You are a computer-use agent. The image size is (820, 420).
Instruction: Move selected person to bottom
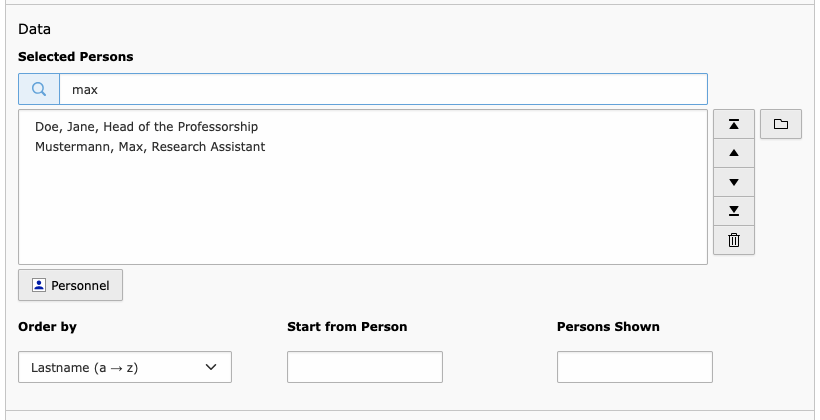coord(734,211)
